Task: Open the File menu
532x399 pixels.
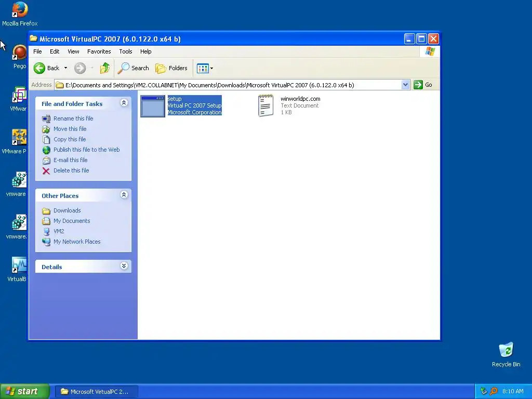Action: [37, 51]
